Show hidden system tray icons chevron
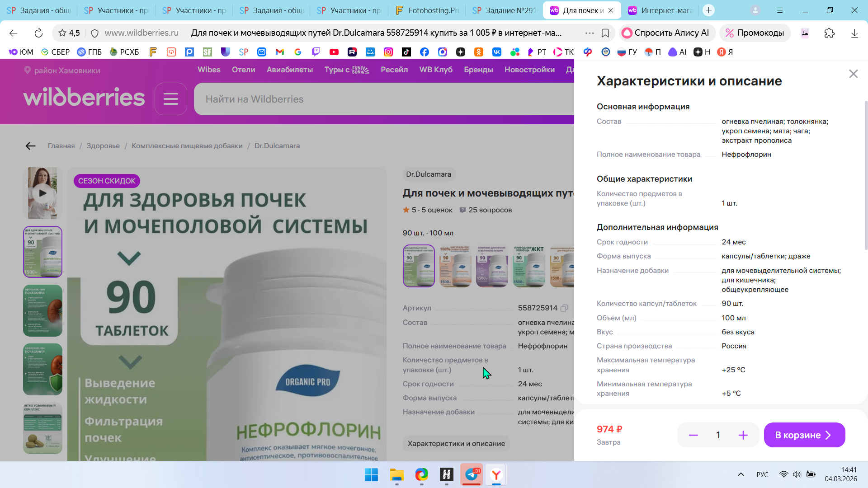The height and width of the screenshot is (488, 868). pos(741,474)
